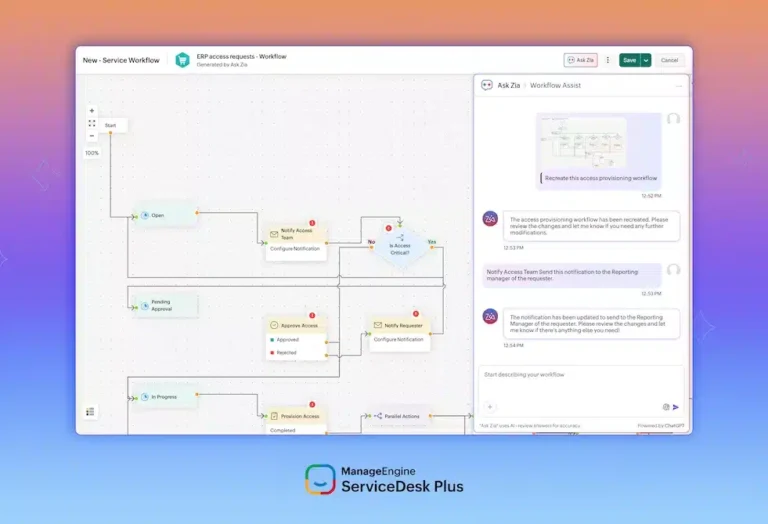The height and width of the screenshot is (524, 768).
Task: Click the fit-to-screen canvas icon
Action: click(x=92, y=124)
